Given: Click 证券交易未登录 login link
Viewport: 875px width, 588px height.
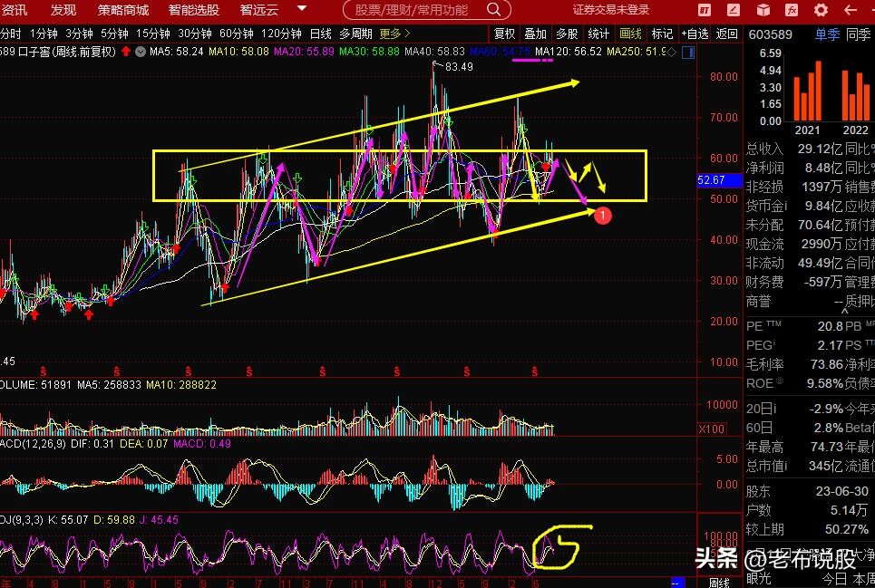Looking at the screenshot, I should pyautogui.click(x=611, y=9).
